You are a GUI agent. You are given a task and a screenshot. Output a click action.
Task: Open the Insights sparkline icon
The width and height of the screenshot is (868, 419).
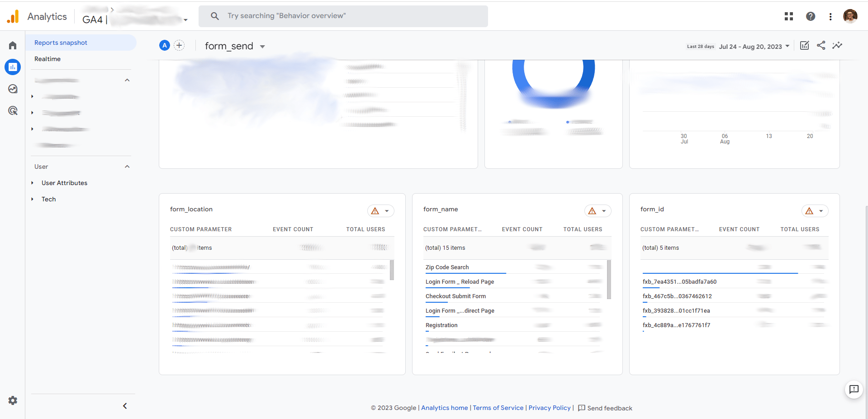click(837, 45)
